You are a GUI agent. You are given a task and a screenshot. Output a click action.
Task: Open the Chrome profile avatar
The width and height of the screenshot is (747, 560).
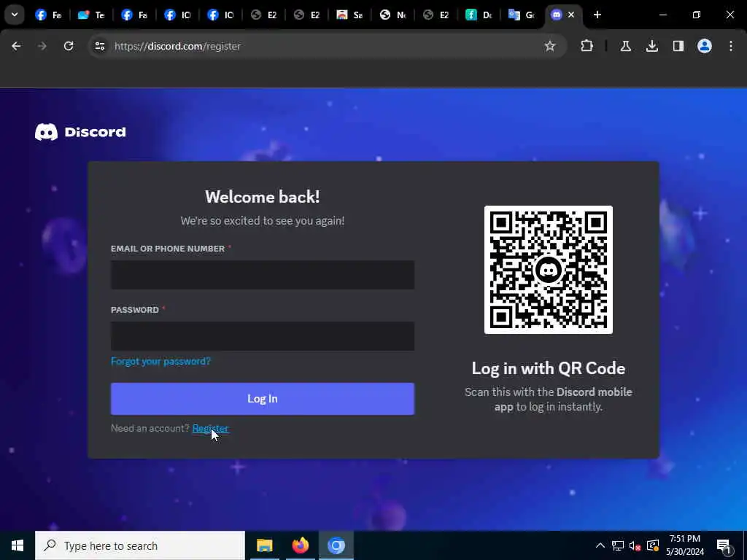[704, 46]
